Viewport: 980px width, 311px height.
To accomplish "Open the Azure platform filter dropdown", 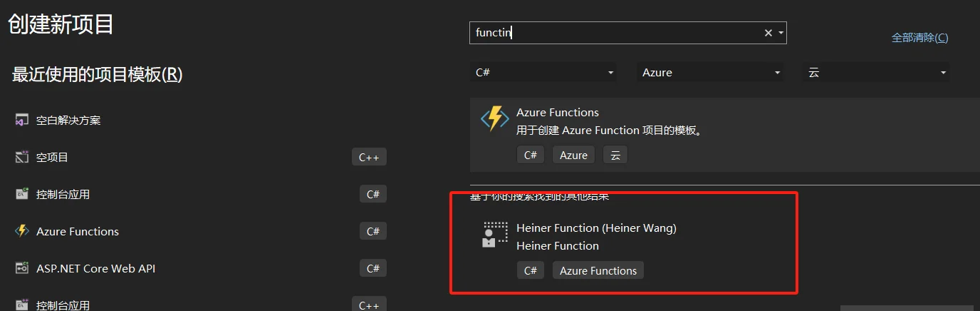I will (710, 73).
